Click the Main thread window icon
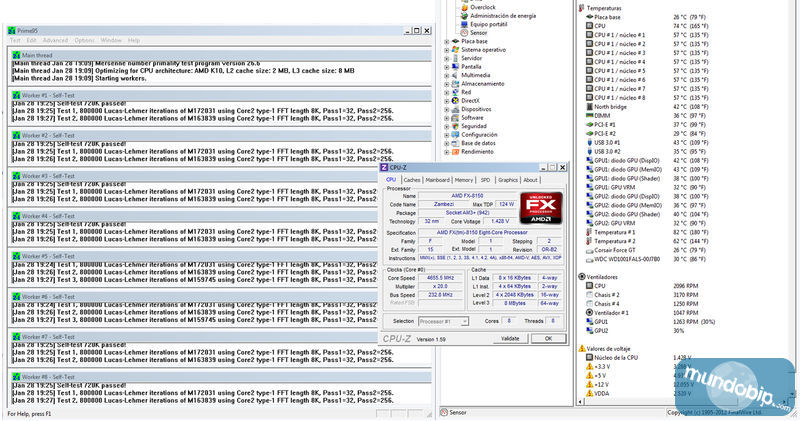 16,55
